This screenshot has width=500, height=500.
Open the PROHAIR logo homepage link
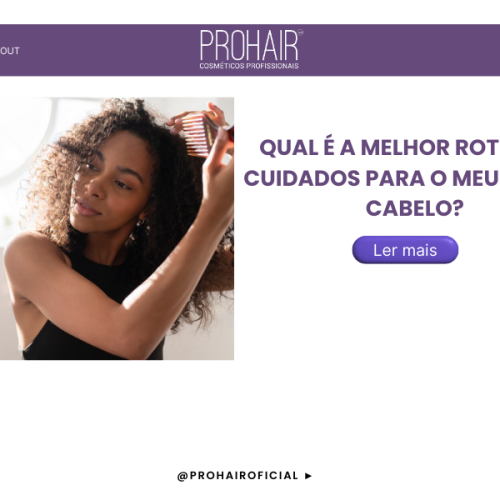(251, 49)
